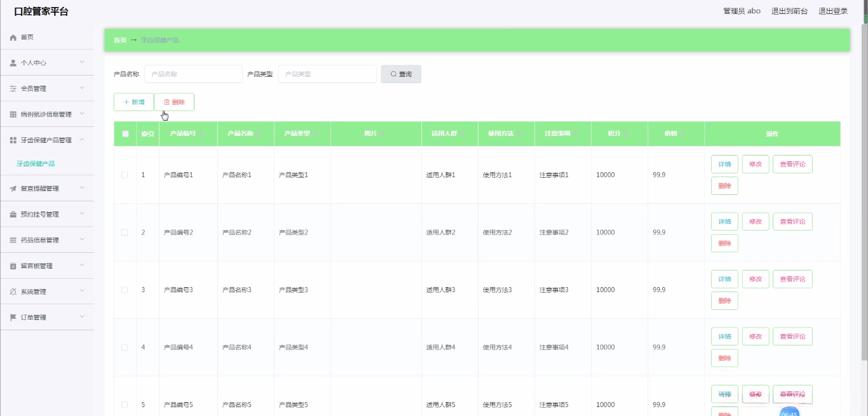868x416 pixels.
Task: Click the paper plane icon for 复查提醒管理
Action: point(13,189)
